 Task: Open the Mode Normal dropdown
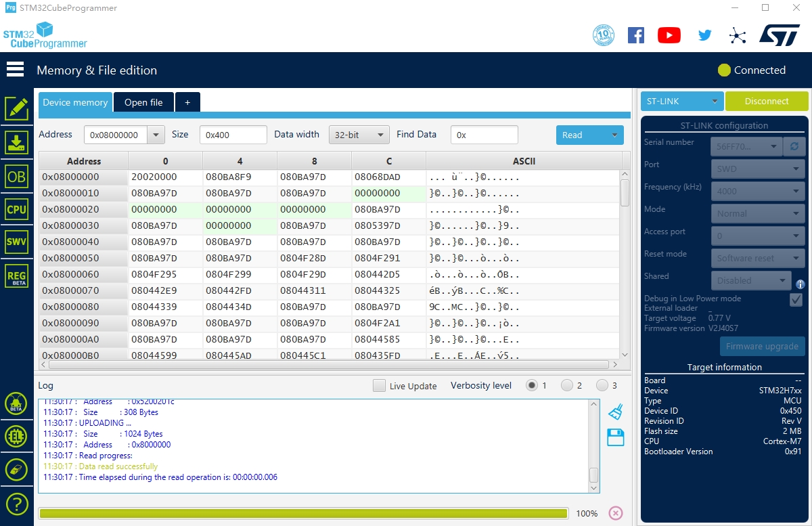(x=757, y=213)
